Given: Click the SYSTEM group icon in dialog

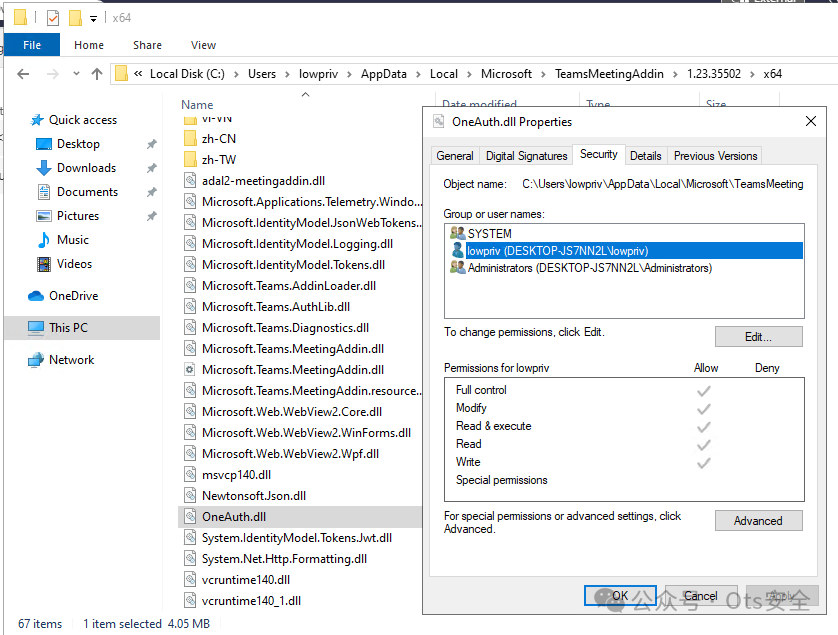Looking at the screenshot, I should tap(457, 233).
